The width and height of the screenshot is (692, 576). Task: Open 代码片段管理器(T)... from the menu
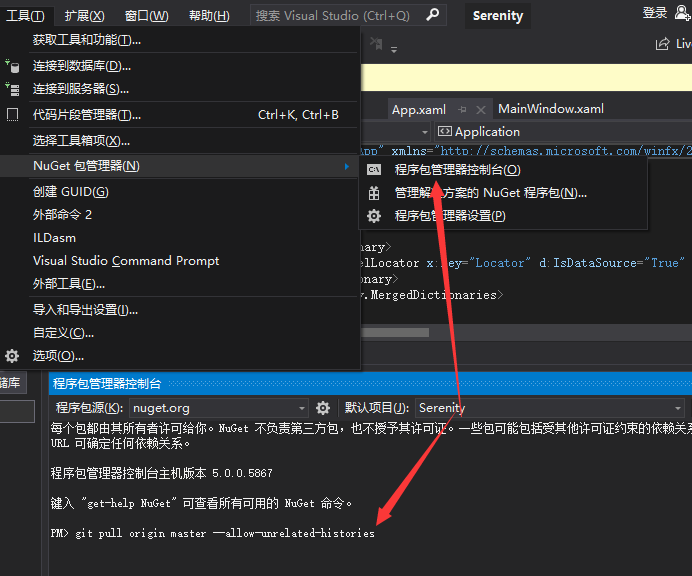178,115
